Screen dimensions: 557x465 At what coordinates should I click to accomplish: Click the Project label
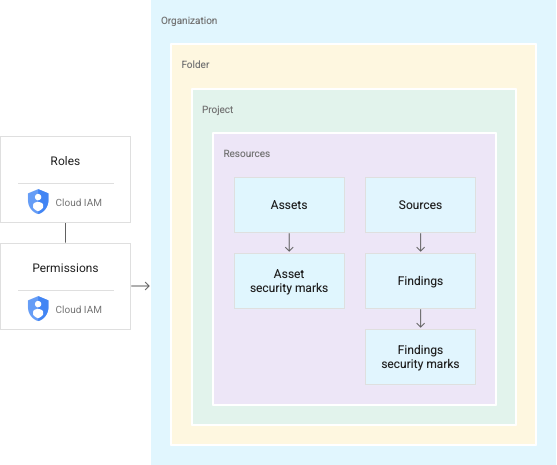coord(217,110)
